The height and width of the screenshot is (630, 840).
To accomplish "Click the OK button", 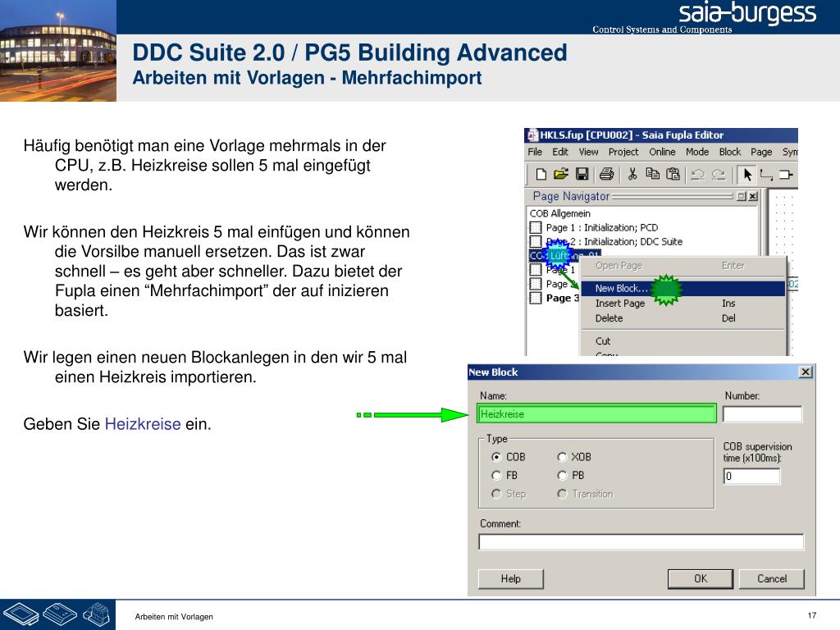I will (x=701, y=578).
